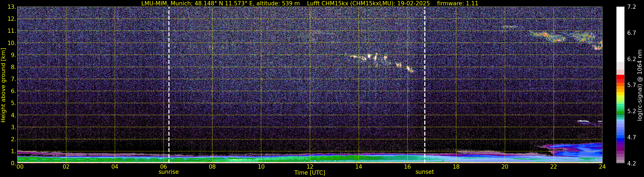The height and width of the screenshot is (177, 644).
Task: Click the time axis tick '22'
Action: 554,167
